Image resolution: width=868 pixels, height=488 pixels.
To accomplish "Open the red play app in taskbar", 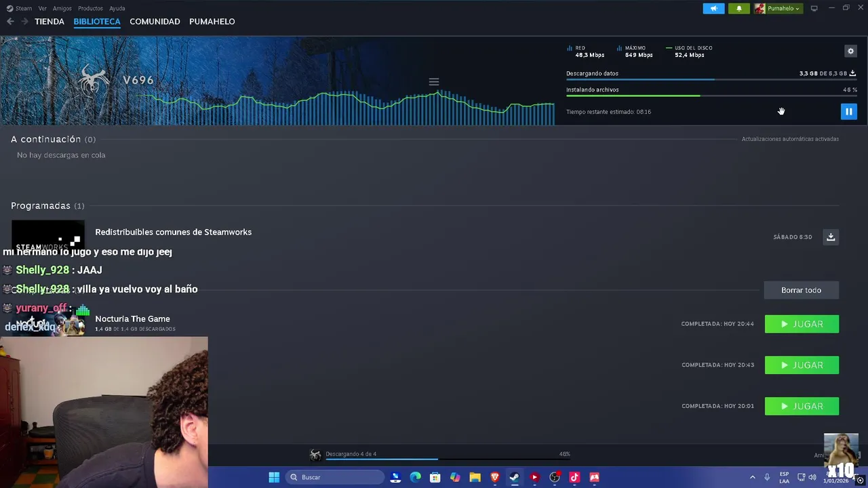I will [x=534, y=477].
